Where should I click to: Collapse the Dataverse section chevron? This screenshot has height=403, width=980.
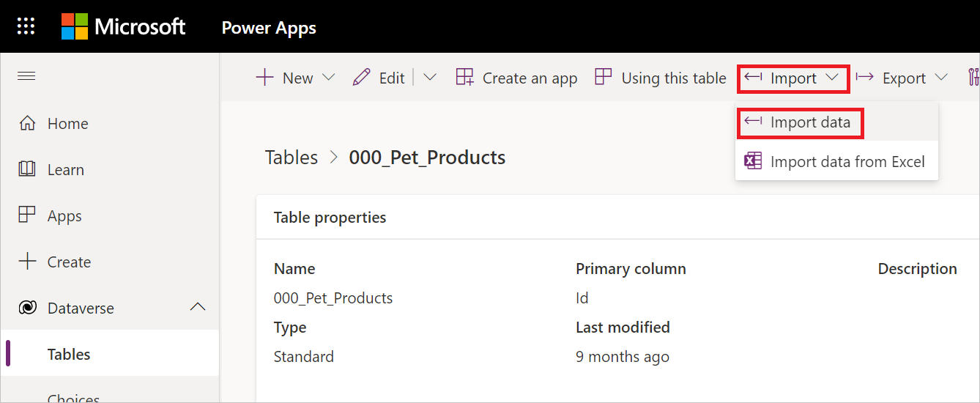coord(198,308)
